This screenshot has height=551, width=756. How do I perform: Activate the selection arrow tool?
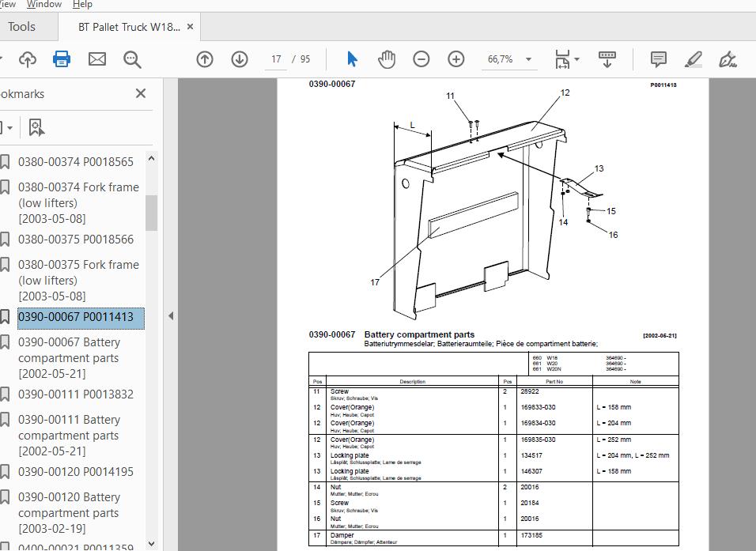pos(352,59)
